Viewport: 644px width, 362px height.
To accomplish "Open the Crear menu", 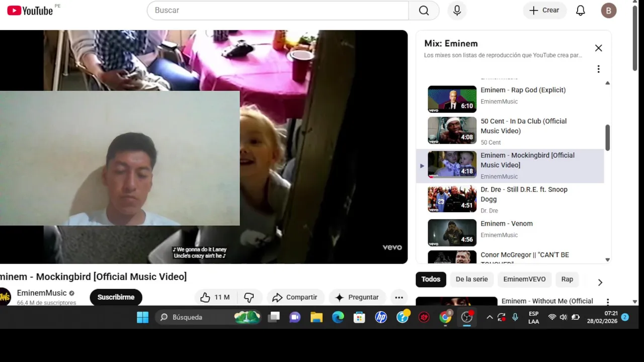I will tap(544, 10).
